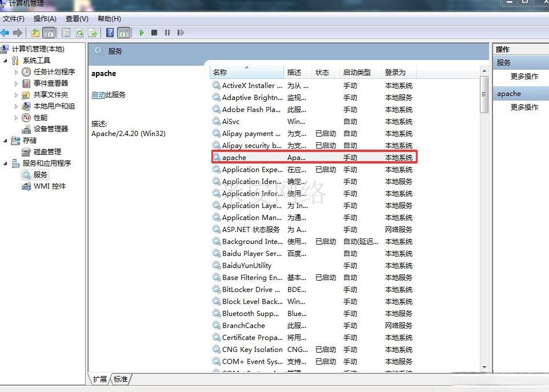Click the Base Filtering Engine gear icon

coord(217,277)
